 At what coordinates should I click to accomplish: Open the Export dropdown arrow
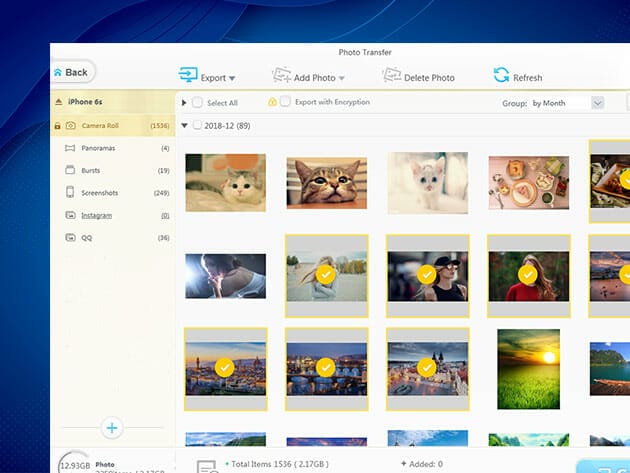pos(232,78)
